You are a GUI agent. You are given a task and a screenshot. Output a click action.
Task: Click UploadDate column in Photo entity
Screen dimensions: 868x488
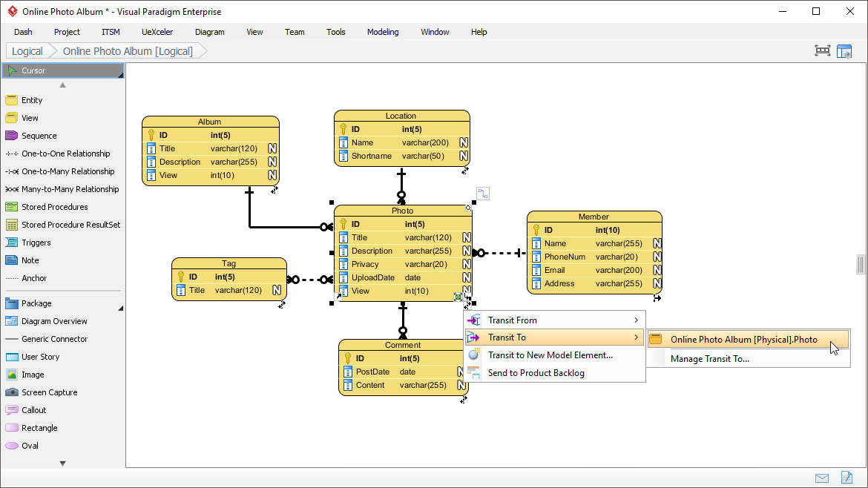coord(403,278)
